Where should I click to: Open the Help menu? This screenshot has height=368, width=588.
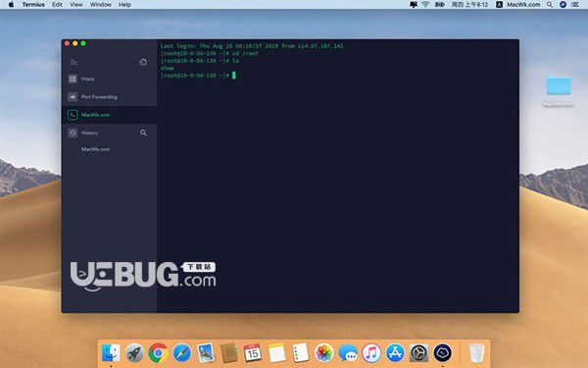point(124,5)
